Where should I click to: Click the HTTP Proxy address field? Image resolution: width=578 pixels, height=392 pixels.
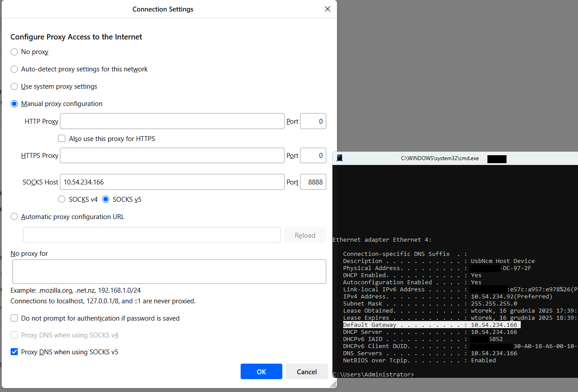[172, 121]
